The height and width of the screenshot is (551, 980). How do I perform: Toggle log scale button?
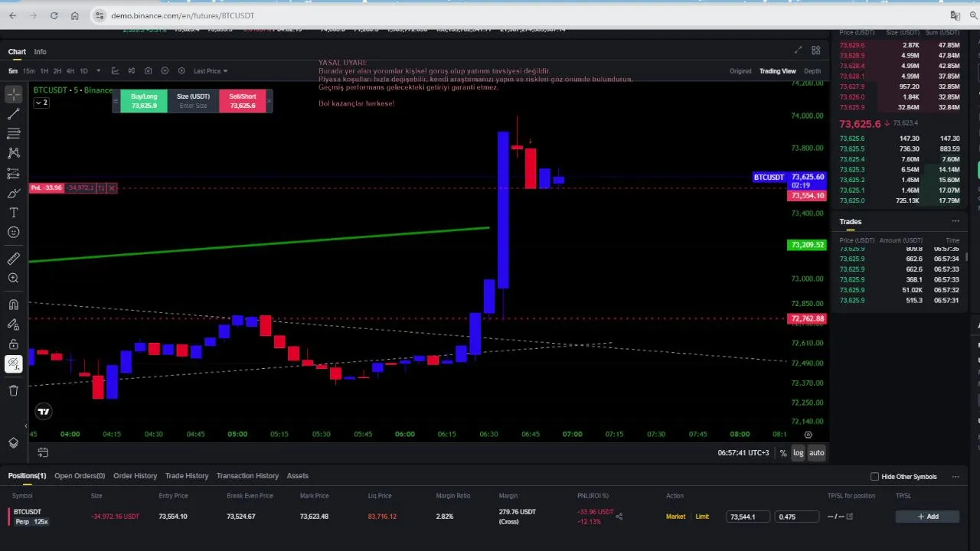pos(798,453)
